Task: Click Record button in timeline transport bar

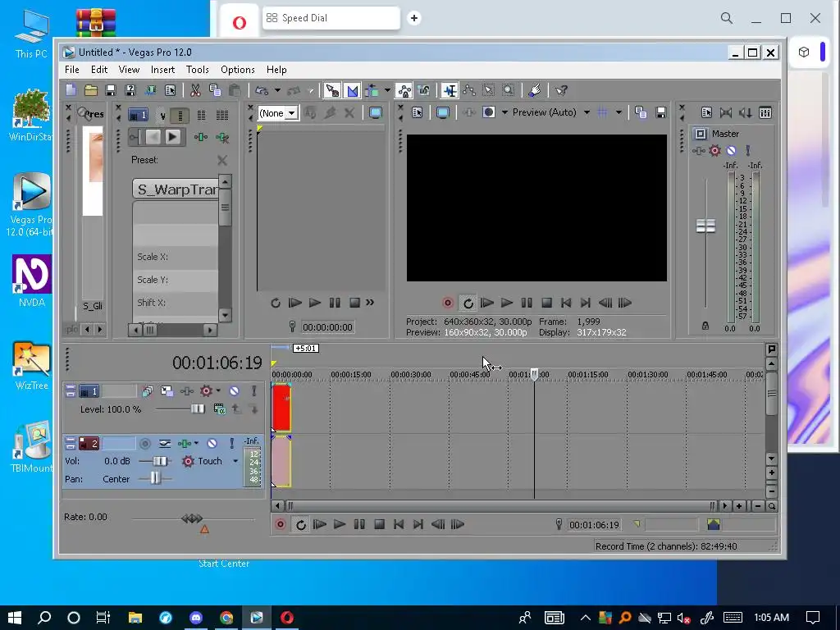Action: pyautogui.click(x=281, y=524)
